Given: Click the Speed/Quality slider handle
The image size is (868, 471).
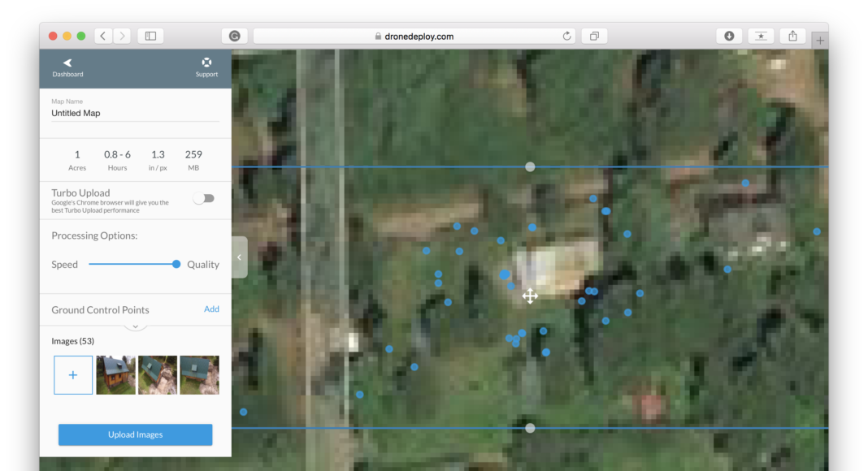Looking at the screenshot, I should 176,264.
